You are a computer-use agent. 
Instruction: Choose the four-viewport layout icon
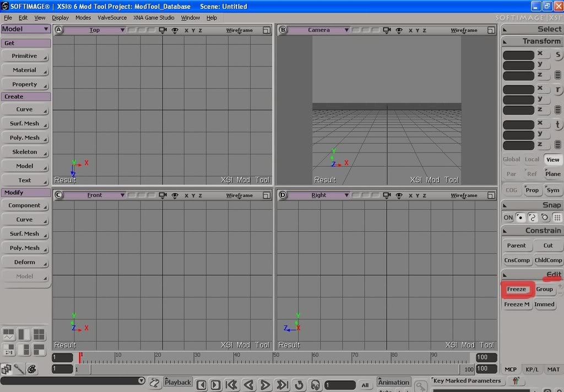[39, 334]
